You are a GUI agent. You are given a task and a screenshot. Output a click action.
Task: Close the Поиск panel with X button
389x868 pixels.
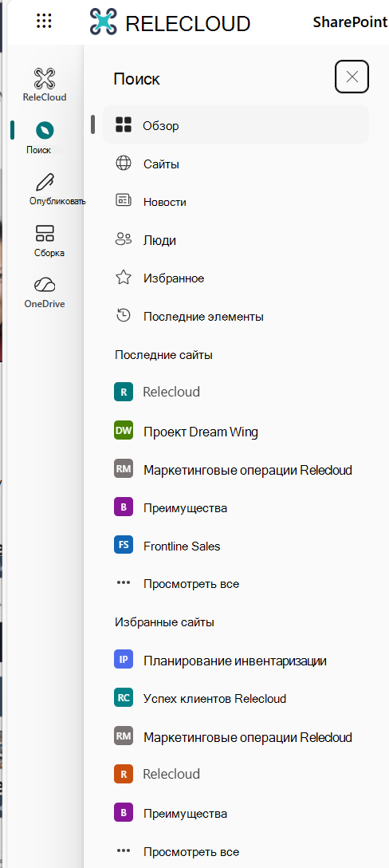coord(352,77)
